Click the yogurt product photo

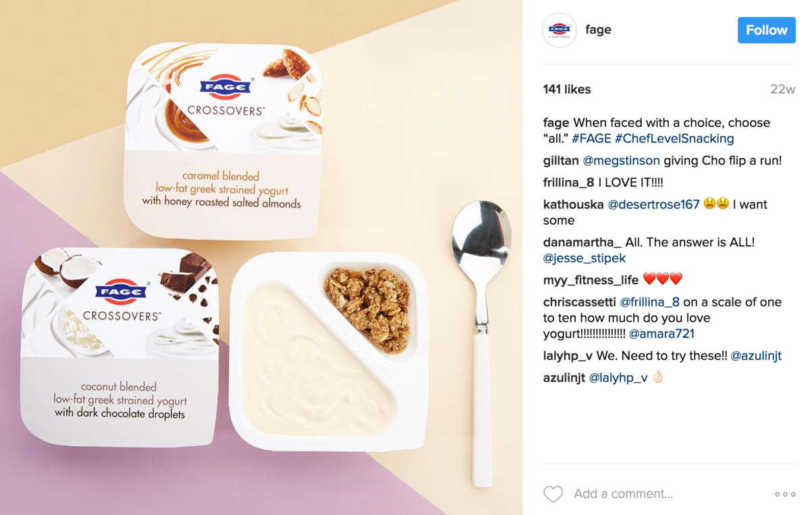(261, 257)
